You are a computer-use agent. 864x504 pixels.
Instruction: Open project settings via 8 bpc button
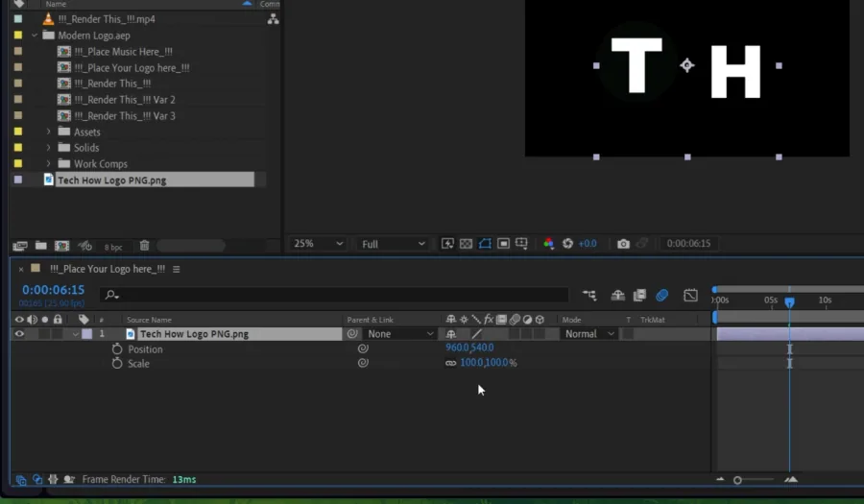pyautogui.click(x=113, y=248)
